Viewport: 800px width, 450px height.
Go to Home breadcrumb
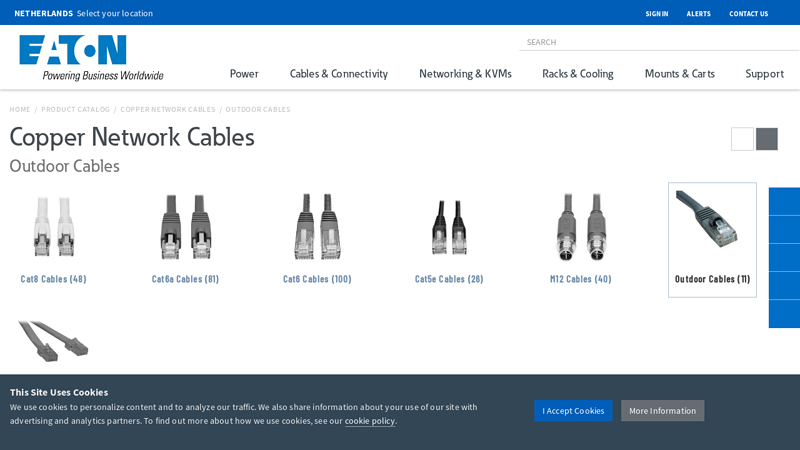[x=20, y=109]
